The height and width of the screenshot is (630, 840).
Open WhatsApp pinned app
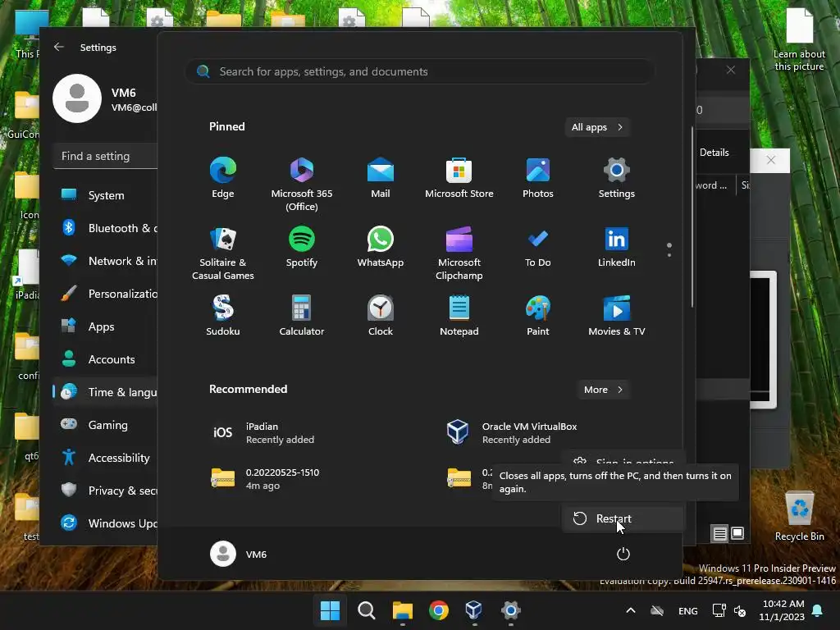point(381,247)
